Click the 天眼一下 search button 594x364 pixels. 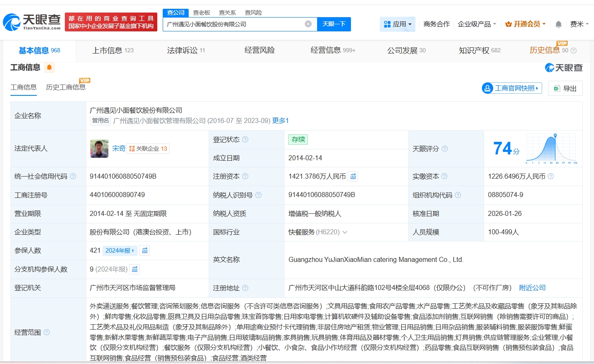[334, 24]
